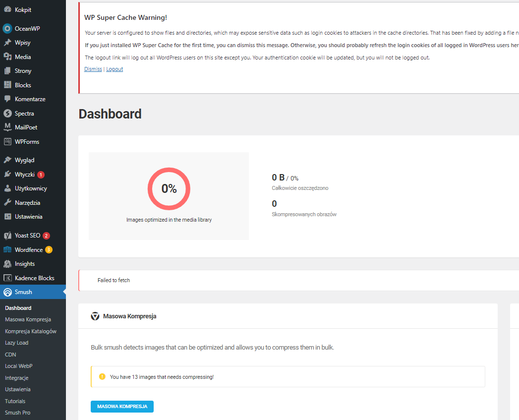Click the Wordfence notification badge 3
This screenshot has height=420, width=519.
49,250
